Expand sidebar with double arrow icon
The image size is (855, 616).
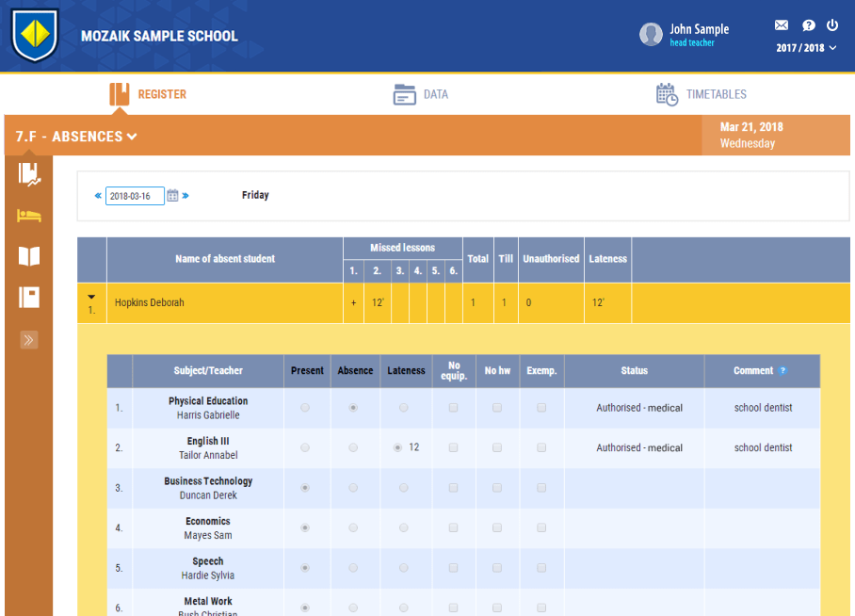click(29, 340)
